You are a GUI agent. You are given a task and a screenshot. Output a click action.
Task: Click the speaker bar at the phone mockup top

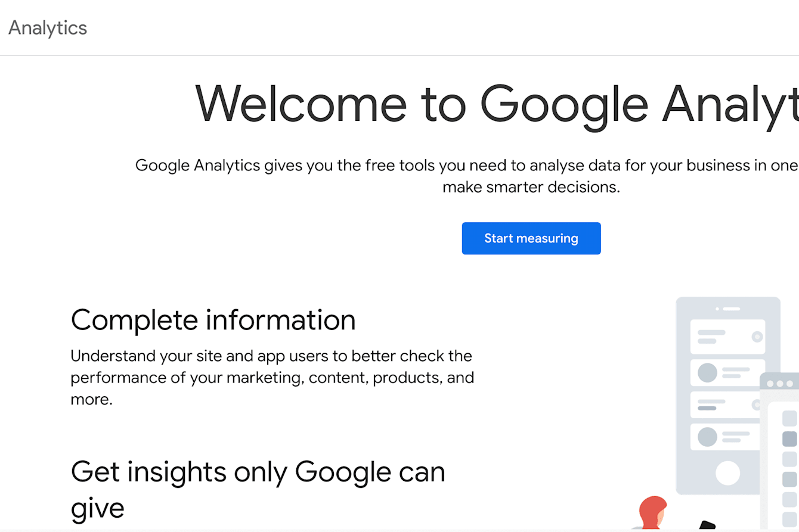[x=731, y=307]
